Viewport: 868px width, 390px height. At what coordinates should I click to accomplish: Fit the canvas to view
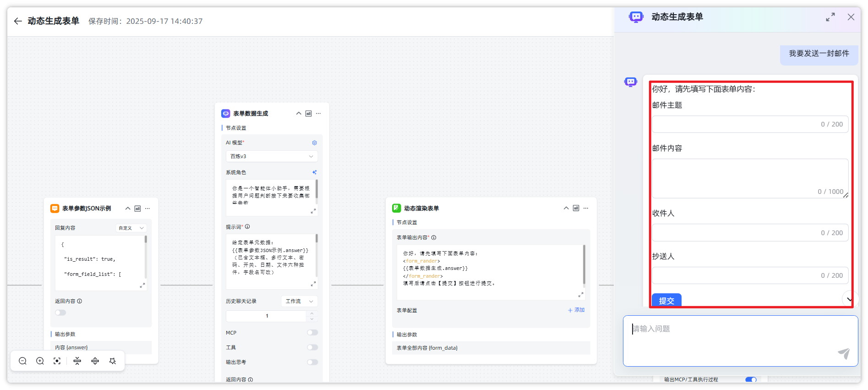[57, 361]
